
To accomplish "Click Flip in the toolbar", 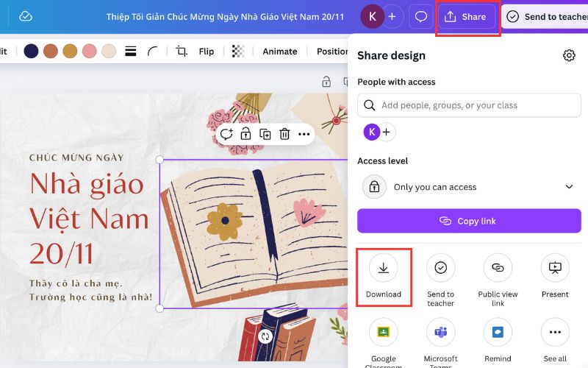I will pyautogui.click(x=207, y=52).
